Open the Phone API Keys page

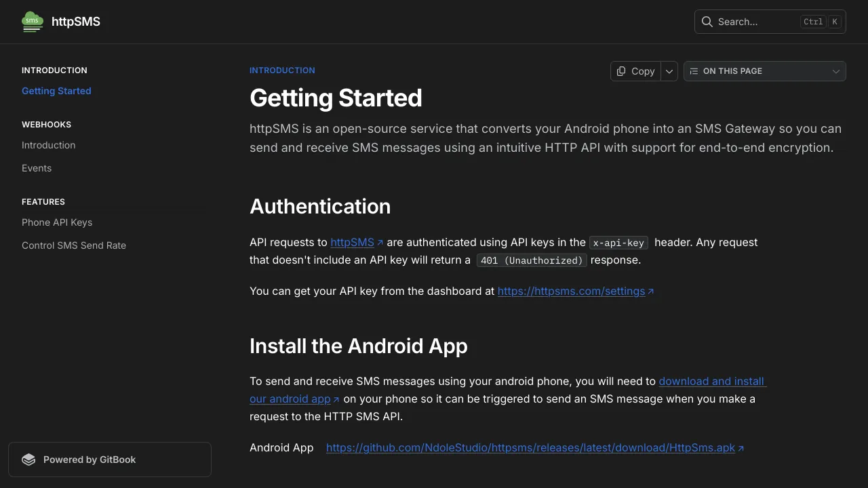[x=57, y=222]
